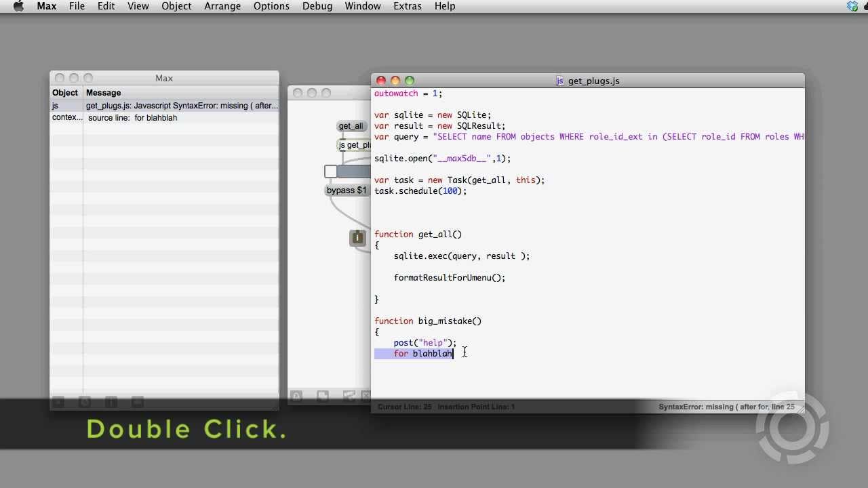
Task: Open the Help menu
Action: point(445,6)
